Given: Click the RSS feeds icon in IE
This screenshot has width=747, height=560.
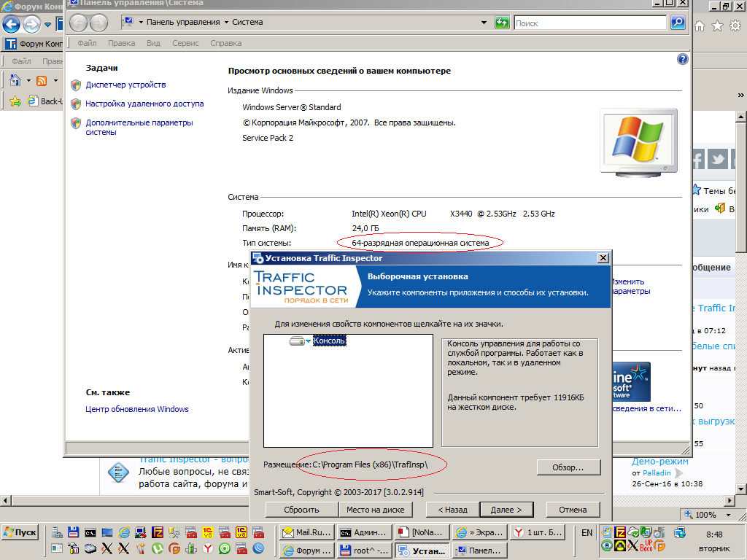Looking at the screenshot, I should (x=42, y=80).
